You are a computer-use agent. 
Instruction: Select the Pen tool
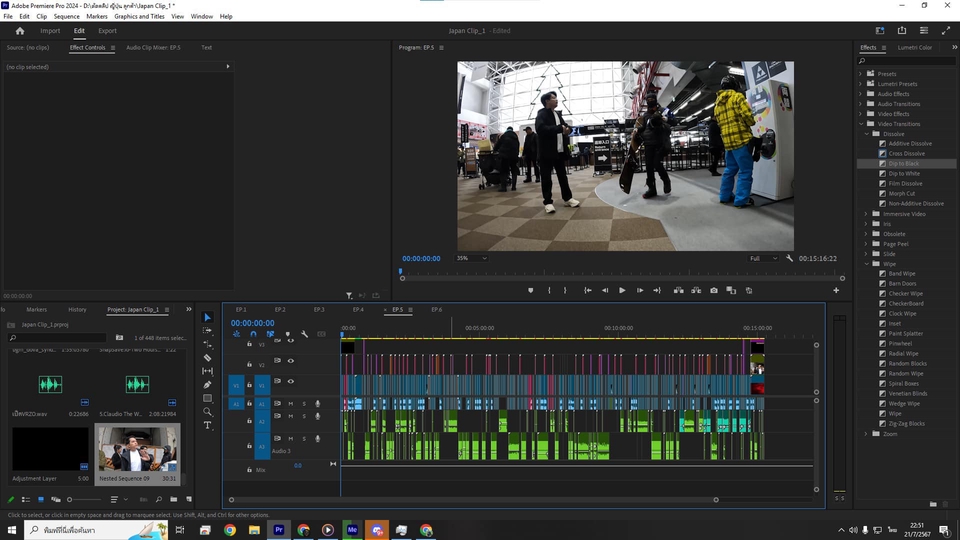coord(208,385)
